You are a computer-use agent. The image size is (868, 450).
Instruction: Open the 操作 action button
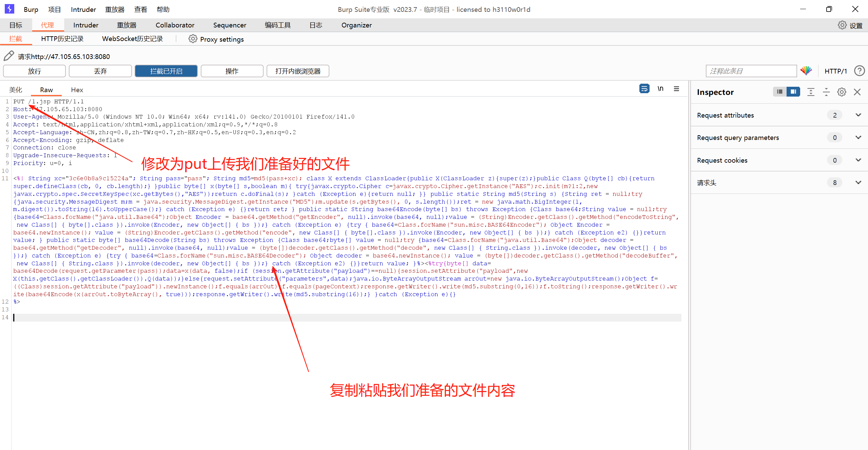[x=232, y=71]
